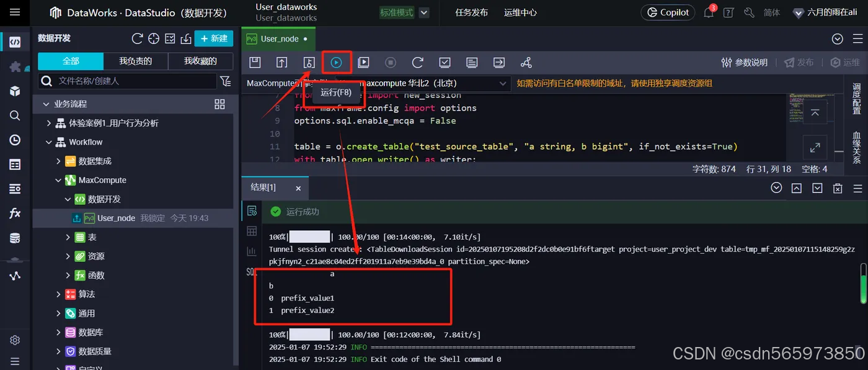Show the chart view icon in results panel
The width and height of the screenshot is (868, 370).
[252, 251]
